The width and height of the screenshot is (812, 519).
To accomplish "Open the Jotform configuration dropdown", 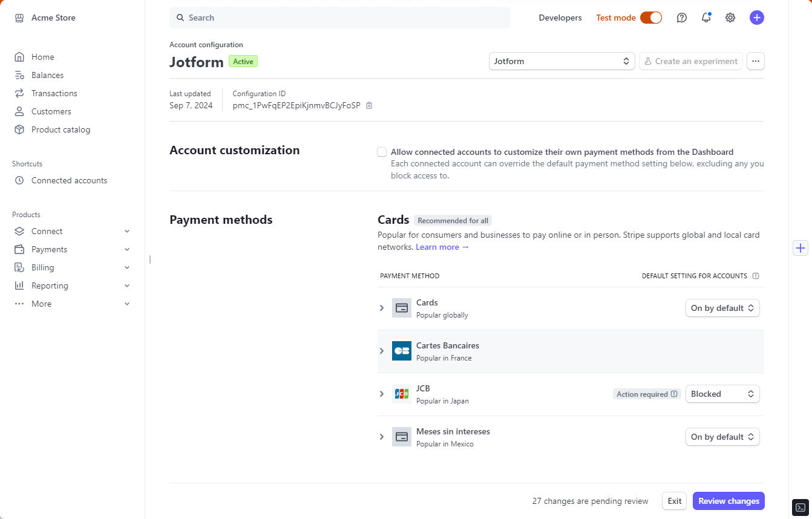I will [x=562, y=61].
